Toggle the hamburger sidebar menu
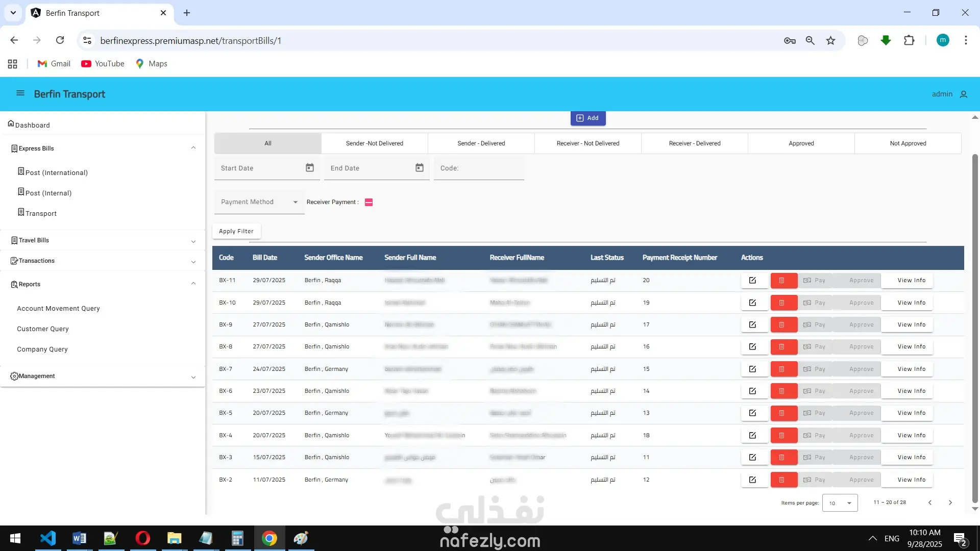Viewport: 980px width, 551px height. pos(20,93)
